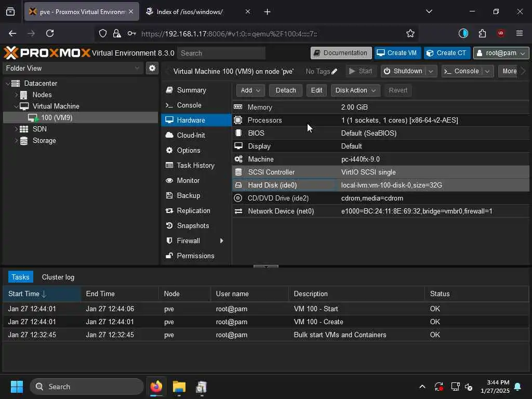Click the Windows Start button
Screen dimensions: 532x399
(x=17, y=387)
